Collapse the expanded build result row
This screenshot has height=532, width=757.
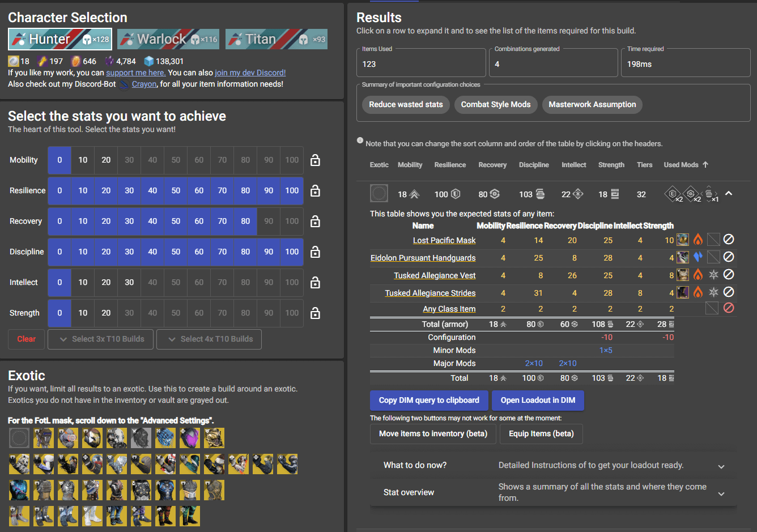pyautogui.click(x=729, y=194)
